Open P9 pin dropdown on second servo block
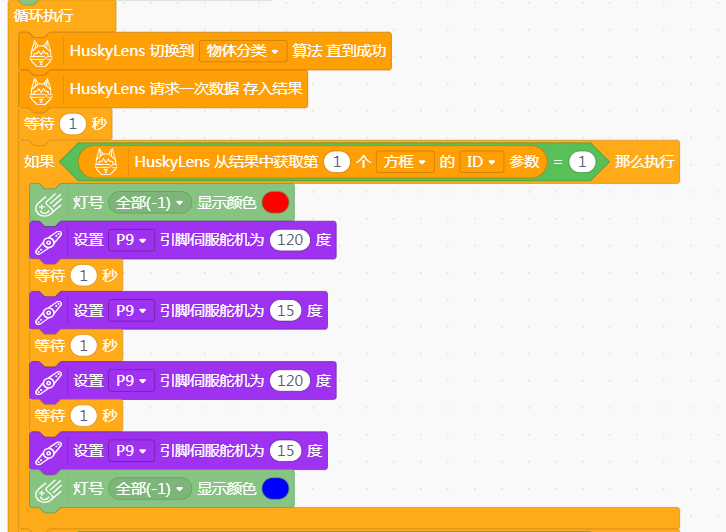Viewport: 726px width, 532px height. (131, 311)
